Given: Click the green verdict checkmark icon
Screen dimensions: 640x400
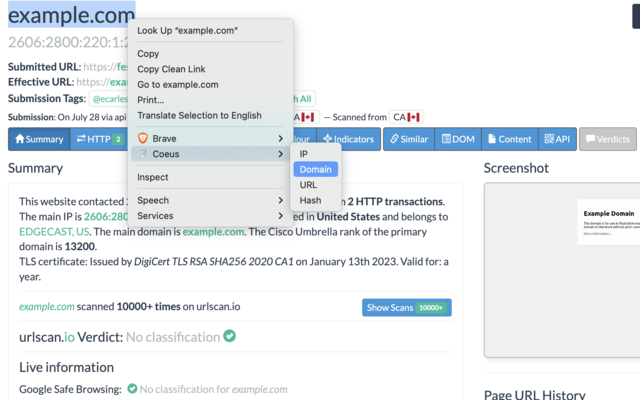Looking at the screenshot, I should (x=229, y=336).
